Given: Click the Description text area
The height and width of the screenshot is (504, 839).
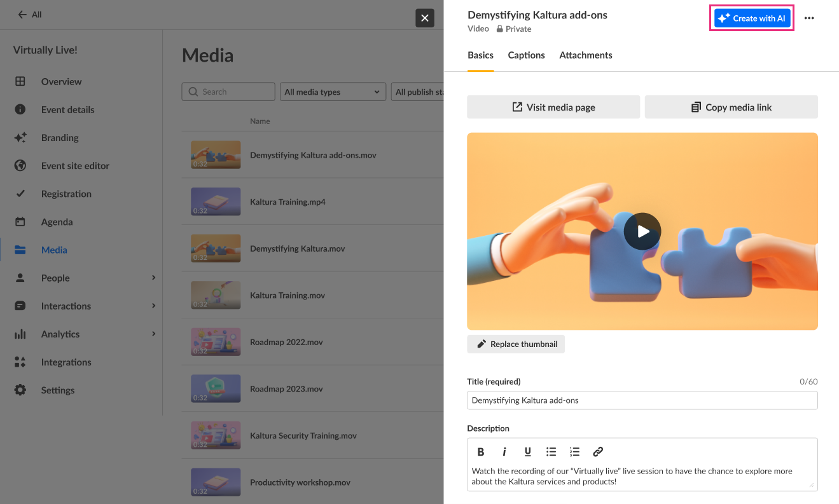Looking at the screenshot, I should pyautogui.click(x=642, y=477).
